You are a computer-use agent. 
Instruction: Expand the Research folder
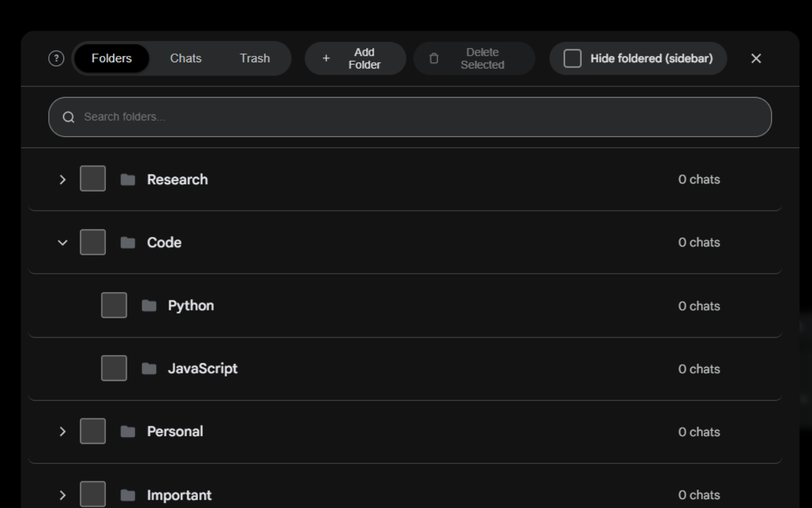click(62, 178)
